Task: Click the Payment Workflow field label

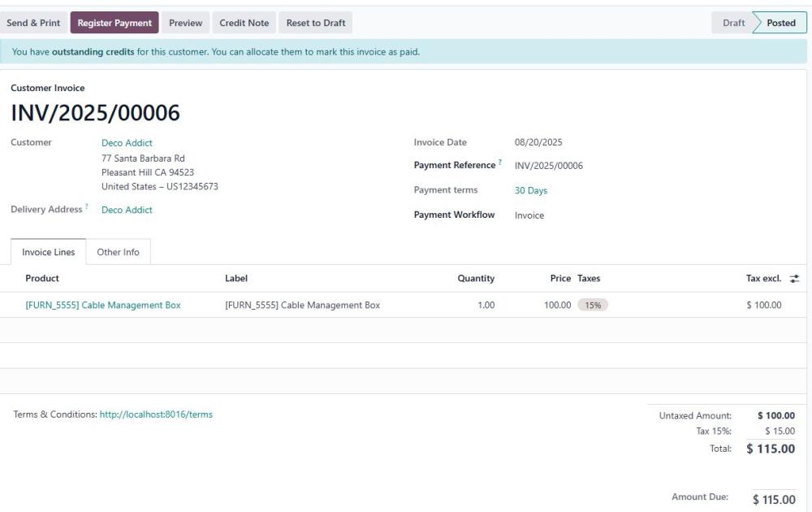Action: point(454,215)
